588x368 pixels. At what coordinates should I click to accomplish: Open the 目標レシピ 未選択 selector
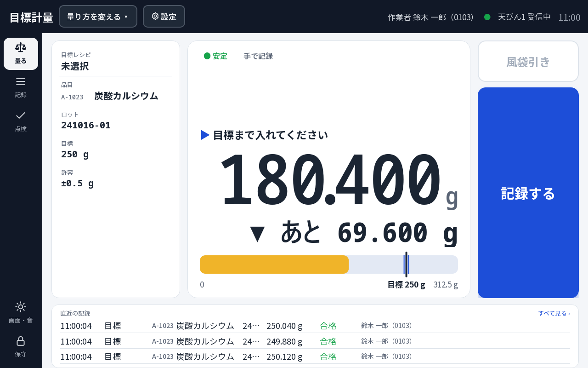[116, 61]
